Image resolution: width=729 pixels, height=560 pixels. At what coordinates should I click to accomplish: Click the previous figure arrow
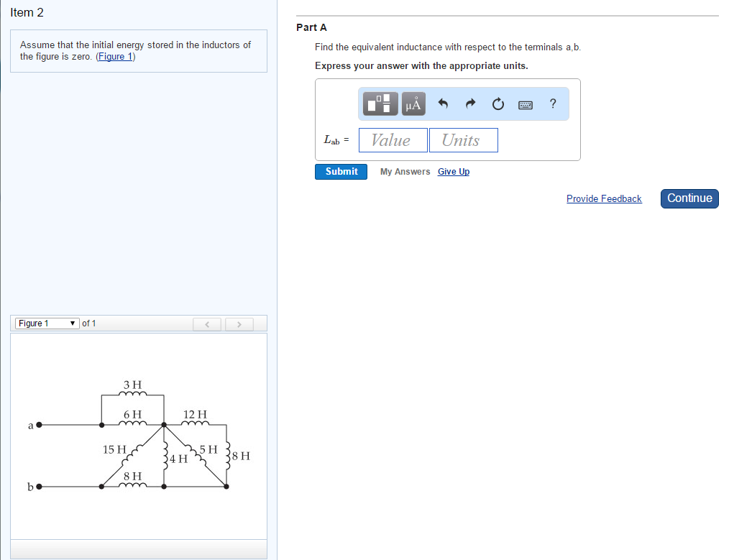pos(207,323)
